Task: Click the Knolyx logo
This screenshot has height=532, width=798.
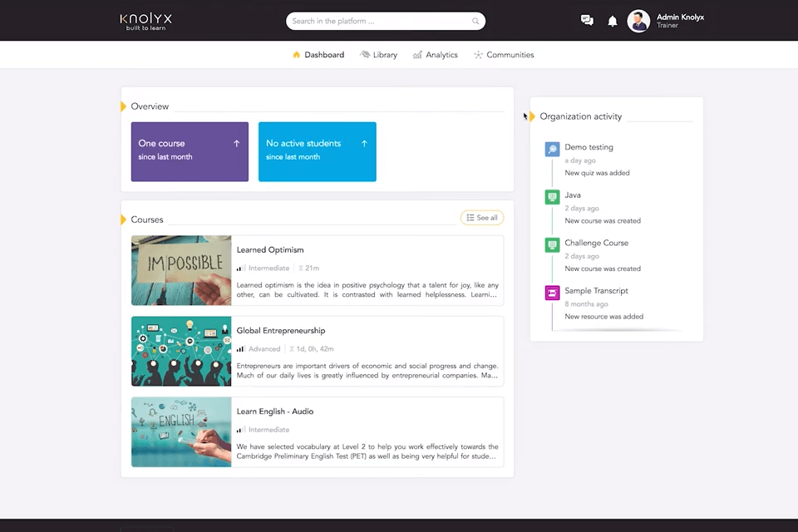Action: tap(146, 22)
